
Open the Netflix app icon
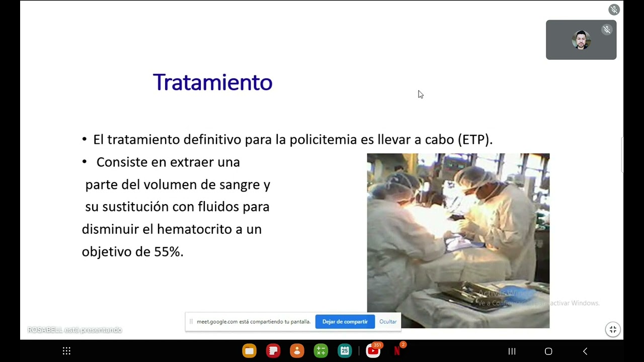(397, 350)
